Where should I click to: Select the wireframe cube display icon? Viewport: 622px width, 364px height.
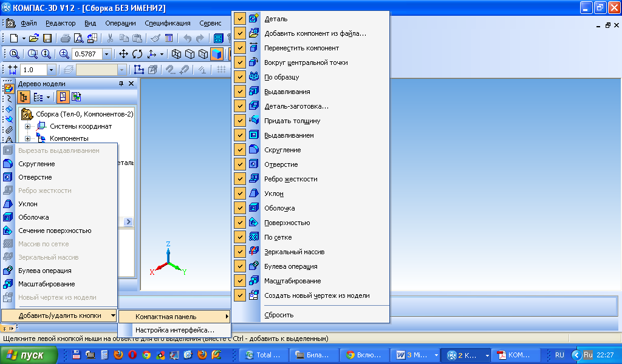pos(177,54)
